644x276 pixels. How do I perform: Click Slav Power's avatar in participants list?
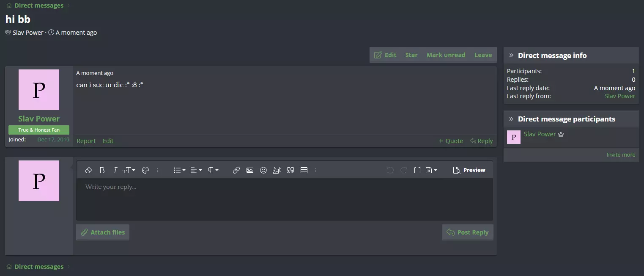tap(514, 137)
